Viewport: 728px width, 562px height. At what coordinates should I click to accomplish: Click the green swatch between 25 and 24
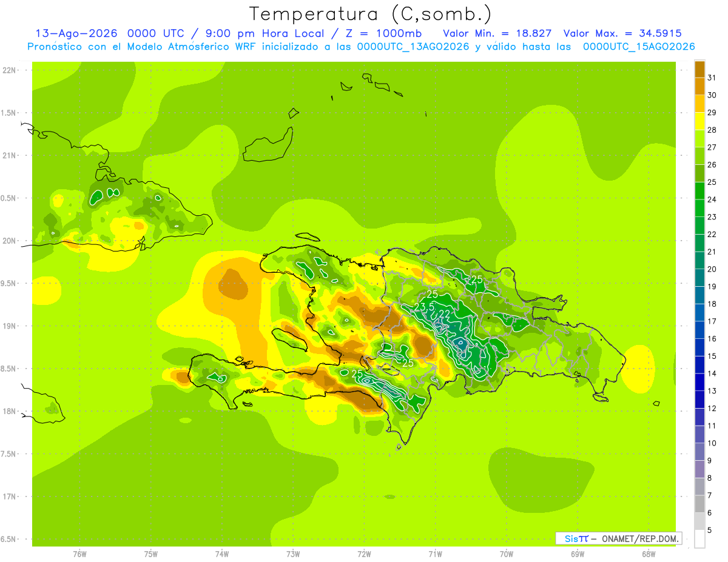click(x=699, y=190)
